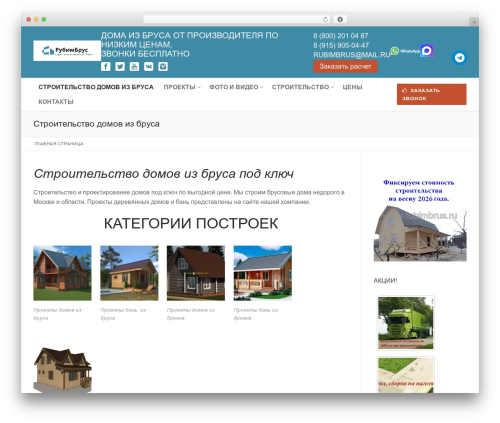
Task: Open the dark-roof log house thumbnail
Action: pos(196,273)
